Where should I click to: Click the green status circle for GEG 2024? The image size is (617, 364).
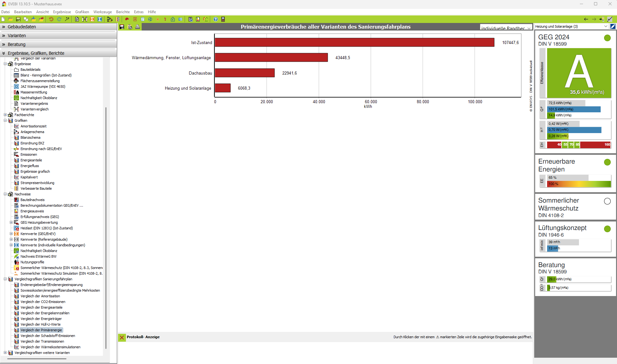(607, 38)
